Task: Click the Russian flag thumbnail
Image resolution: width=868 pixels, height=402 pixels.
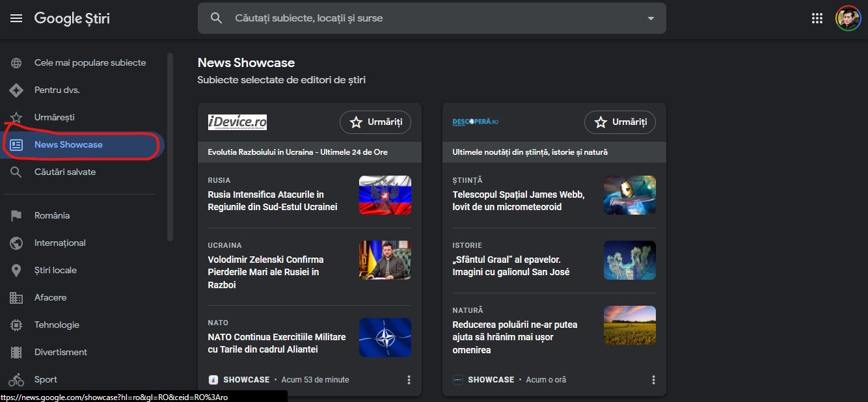Action: [x=385, y=195]
